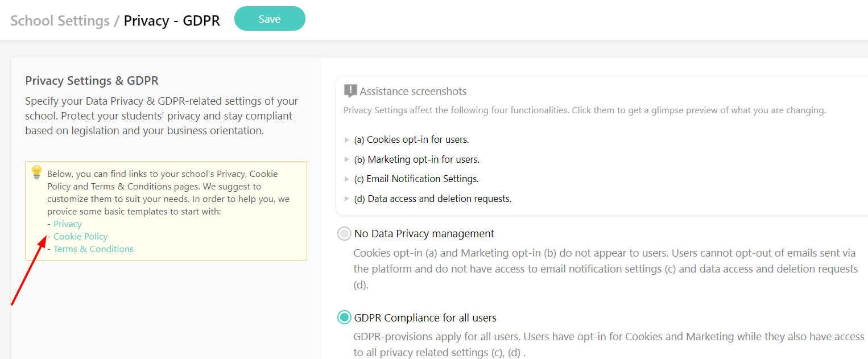Click the Privacy Settings & GDPR heading
Image resolution: width=868 pixels, height=359 pixels.
[91, 80]
